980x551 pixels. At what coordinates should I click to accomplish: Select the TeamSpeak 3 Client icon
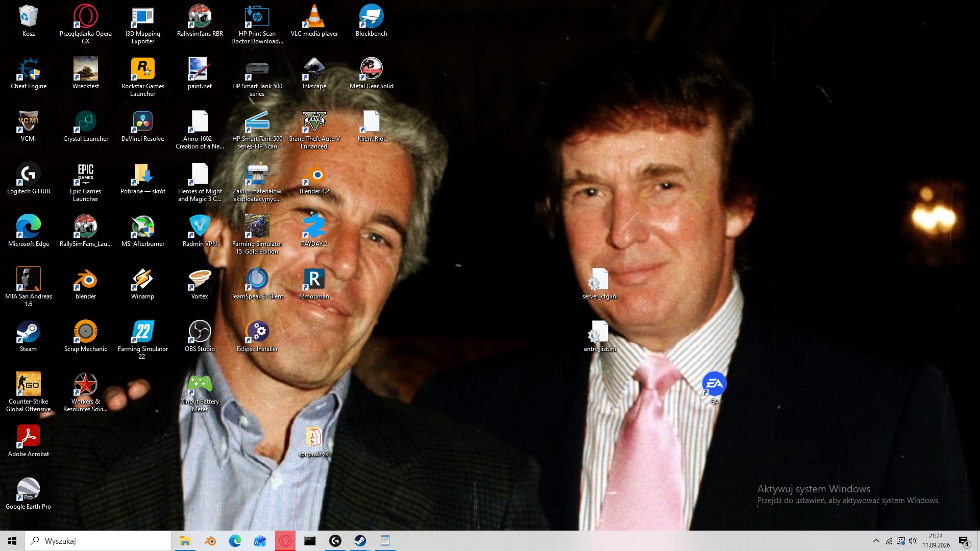[x=257, y=284]
